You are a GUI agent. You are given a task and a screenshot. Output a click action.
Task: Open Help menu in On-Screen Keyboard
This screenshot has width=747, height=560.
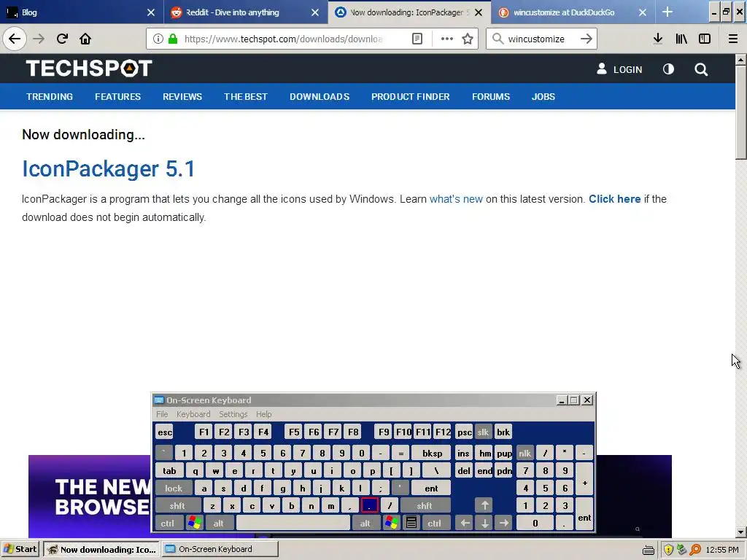263,414
